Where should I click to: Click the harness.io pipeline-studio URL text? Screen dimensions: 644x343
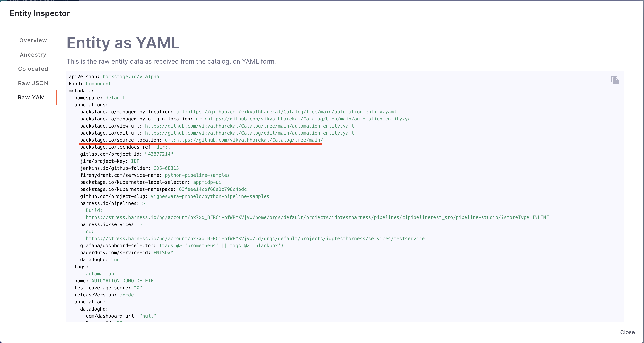317,217
